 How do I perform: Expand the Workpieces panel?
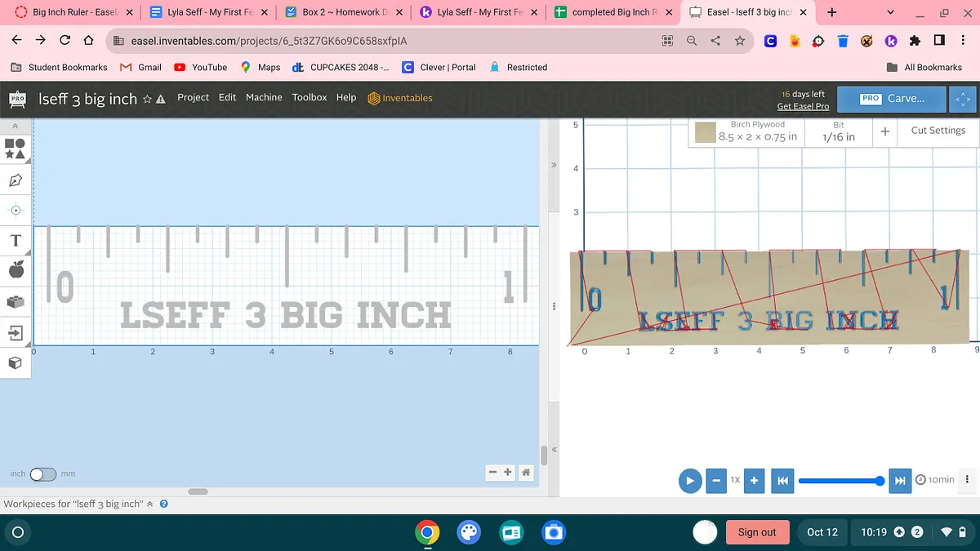tap(149, 504)
